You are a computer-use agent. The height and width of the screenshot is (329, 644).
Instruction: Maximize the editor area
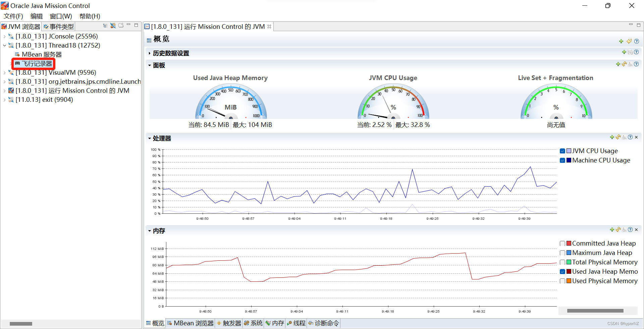click(639, 25)
